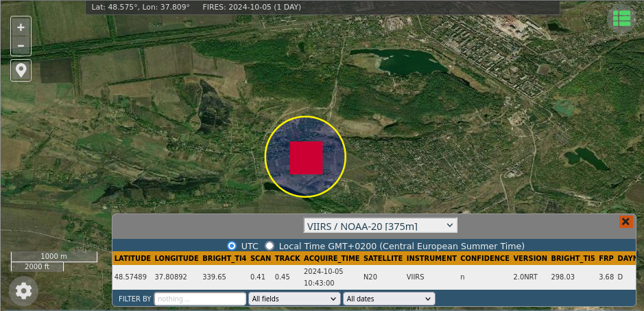Zoom in with the plus button

tap(21, 27)
